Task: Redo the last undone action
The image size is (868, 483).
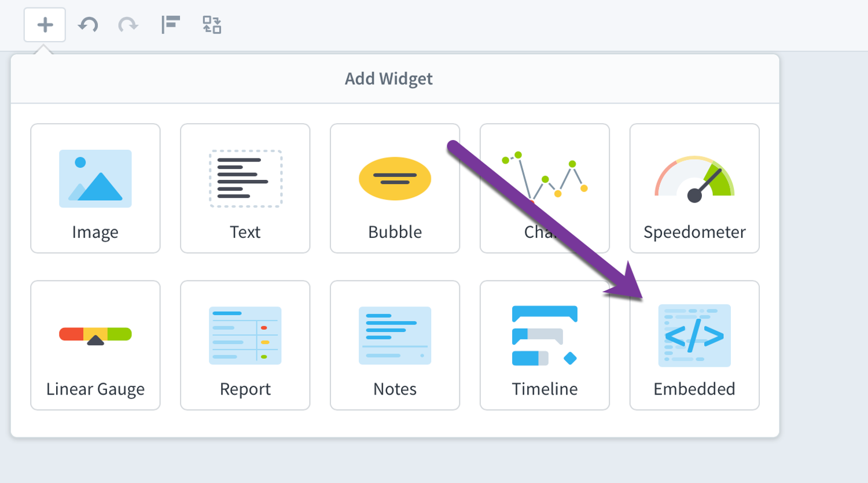Action: (x=128, y=25)
